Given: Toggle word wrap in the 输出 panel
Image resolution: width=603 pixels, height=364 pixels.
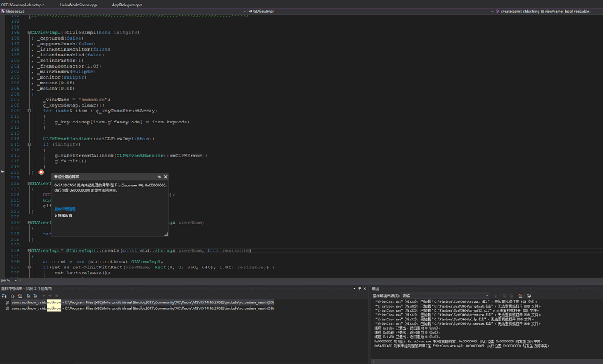Looking at the screenshot, I should tap(529, 295).
